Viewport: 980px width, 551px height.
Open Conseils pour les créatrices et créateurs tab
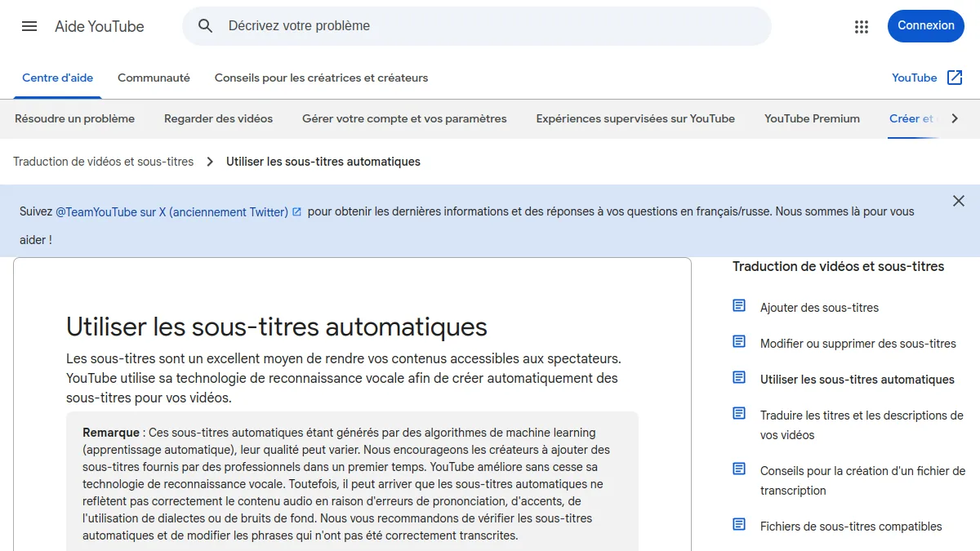[x=321, y=78]
